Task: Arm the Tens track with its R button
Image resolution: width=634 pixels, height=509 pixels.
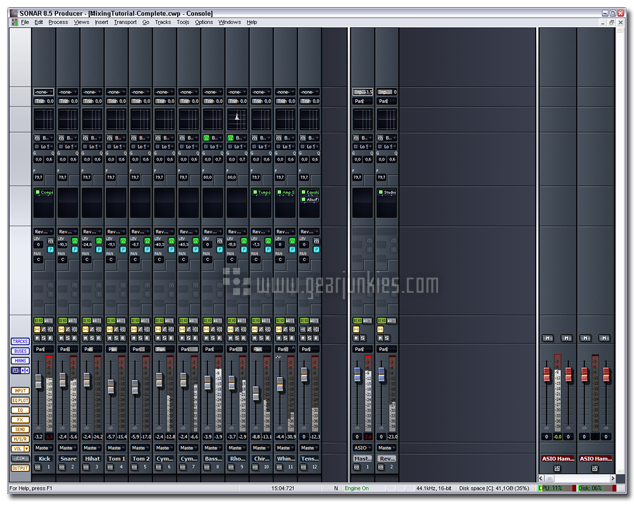Action: [317, 338]
